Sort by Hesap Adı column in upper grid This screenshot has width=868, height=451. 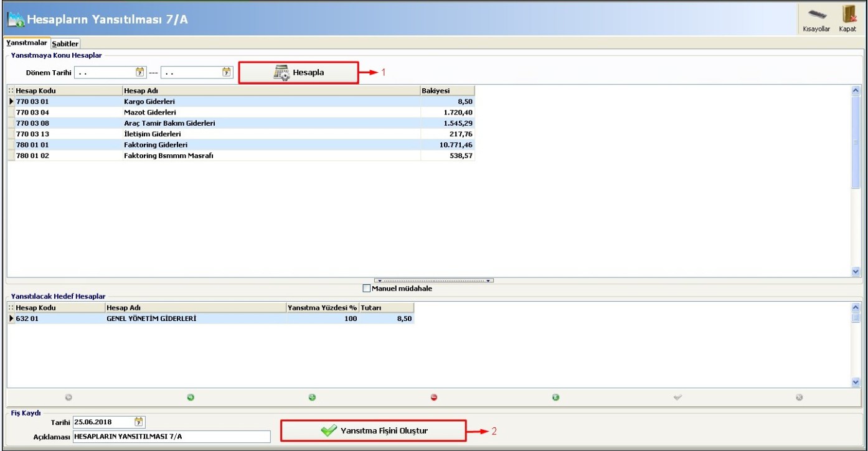point(271,91)
